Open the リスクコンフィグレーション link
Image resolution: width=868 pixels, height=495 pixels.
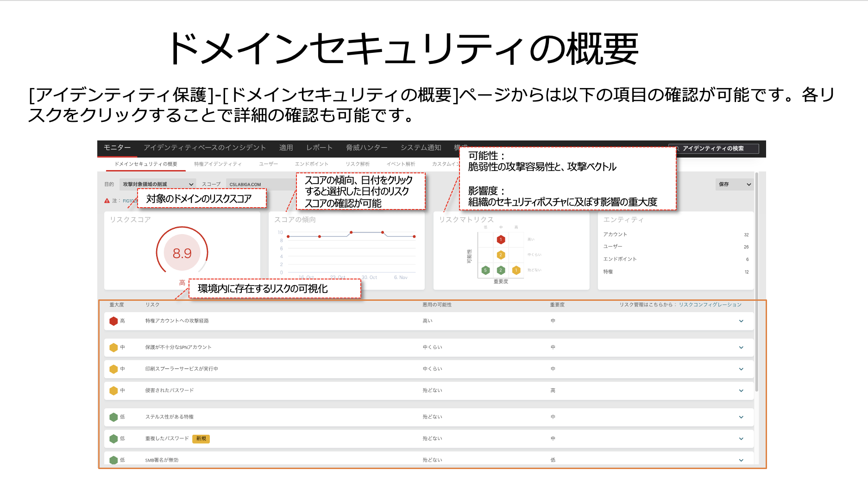point(710,305)
